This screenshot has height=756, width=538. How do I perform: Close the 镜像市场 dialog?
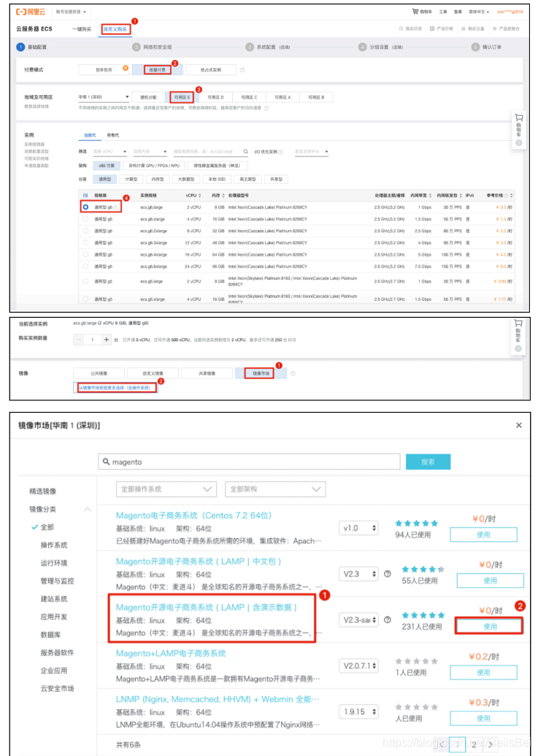pyautogui.click(x=519, y=425)
